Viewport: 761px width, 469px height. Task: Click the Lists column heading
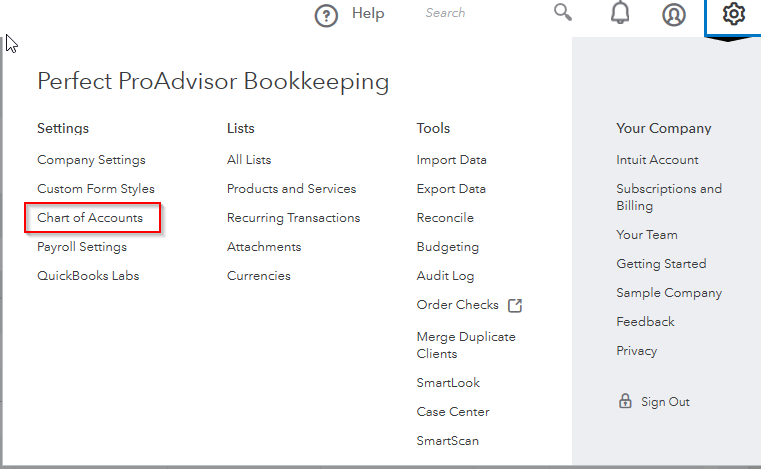pos(240,128)
